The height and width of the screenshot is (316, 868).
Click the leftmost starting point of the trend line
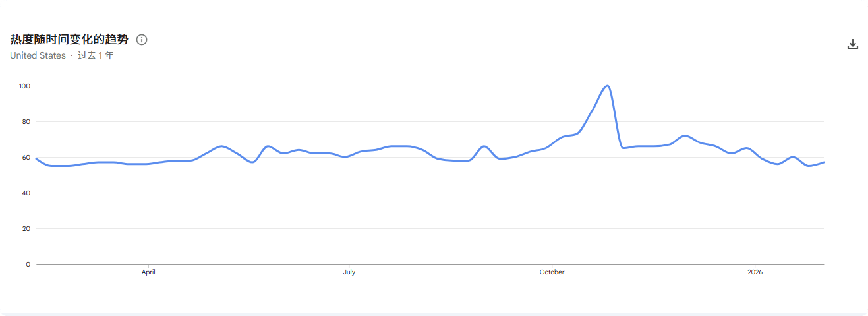coord(36,158)
